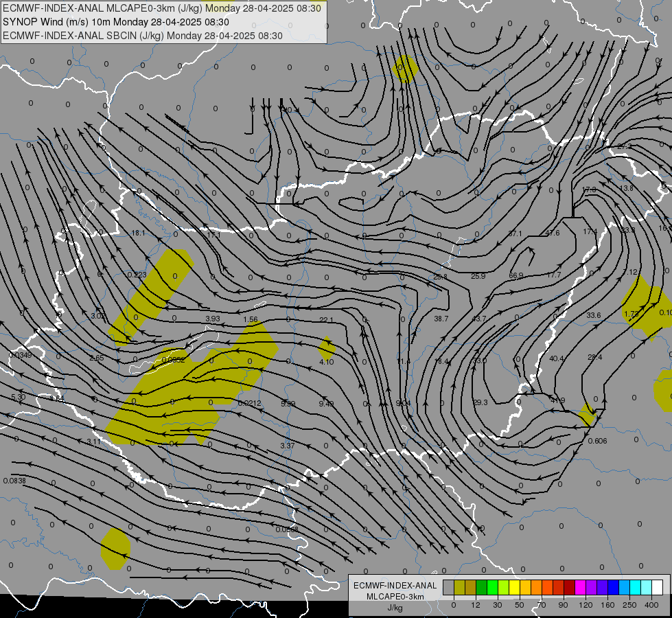Click the map value 25.9
The width and height of the screenshot is (672, 618).
point(478,276)
